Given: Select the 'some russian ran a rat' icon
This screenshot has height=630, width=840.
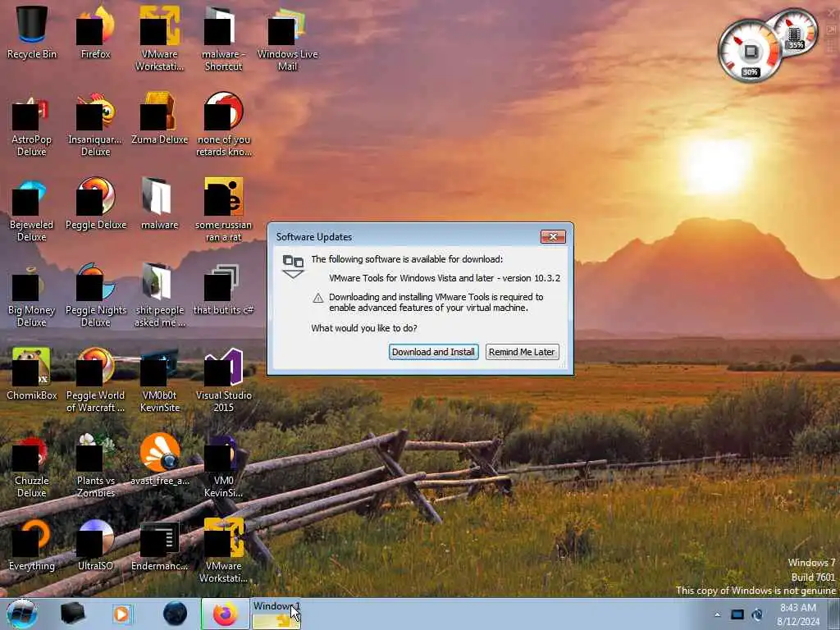Looking at the screenshot, I should [223, 209].
